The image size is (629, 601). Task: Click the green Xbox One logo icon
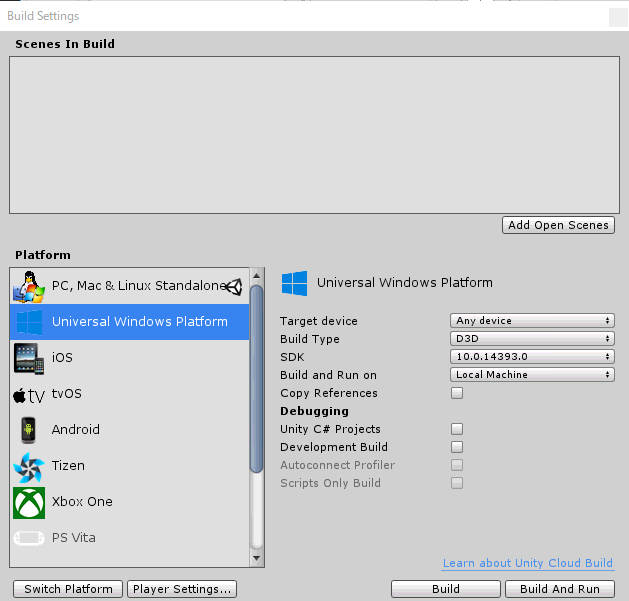(29, 503)
